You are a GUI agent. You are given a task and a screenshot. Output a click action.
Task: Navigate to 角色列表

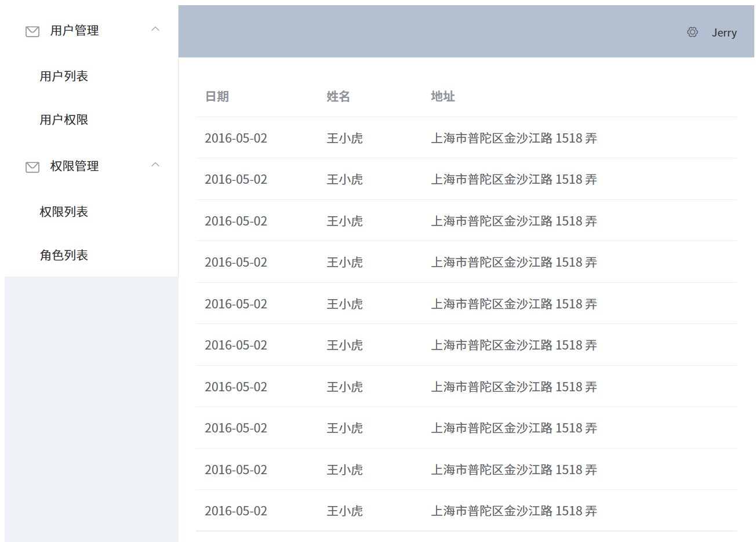point(64,255)
